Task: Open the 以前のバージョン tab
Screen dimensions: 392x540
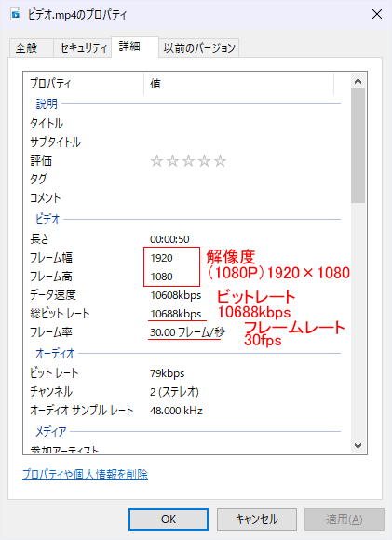Action: (199, 48)
